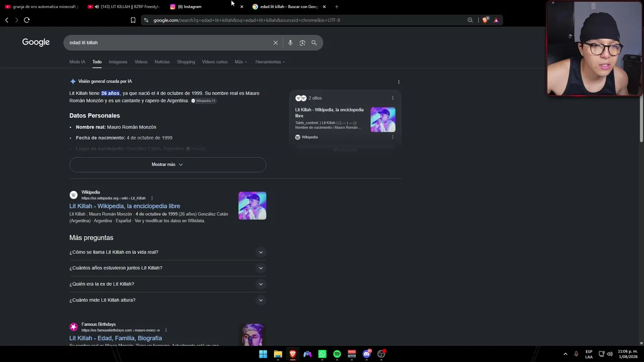This screenshot has width=644, height=362.
Task: Open site settings icon in address bar
Action: 146,20
